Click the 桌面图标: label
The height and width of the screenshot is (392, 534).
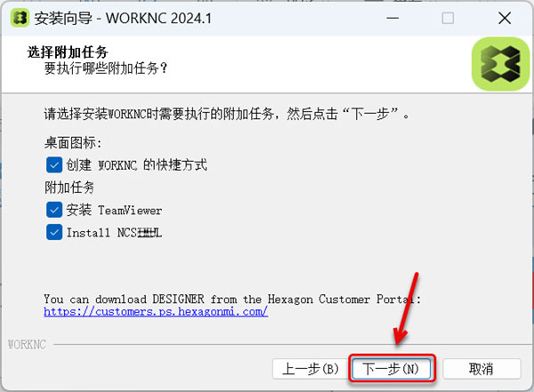(x=73, y=143)
